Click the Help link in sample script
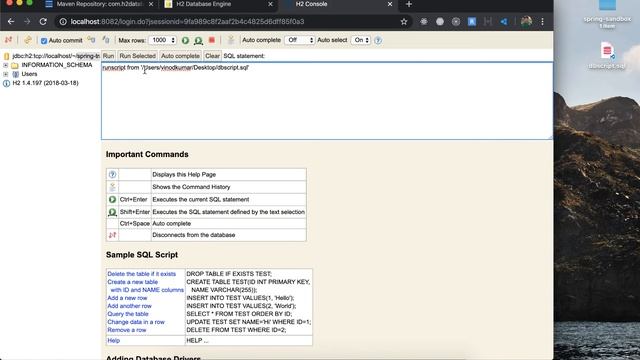 click(x=113, y=340)
